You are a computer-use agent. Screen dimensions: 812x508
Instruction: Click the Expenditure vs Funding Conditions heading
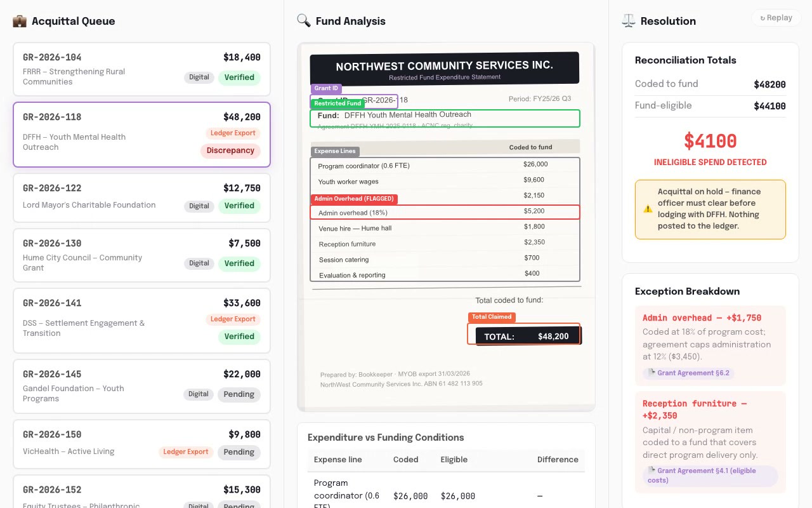tap(386, 438)
